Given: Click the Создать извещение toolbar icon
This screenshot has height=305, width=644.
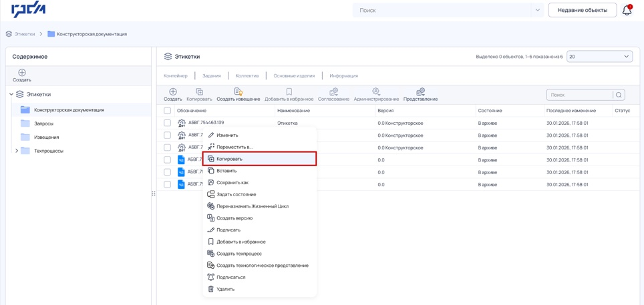Looking at the screenshot, I should [x=238, y=92].
